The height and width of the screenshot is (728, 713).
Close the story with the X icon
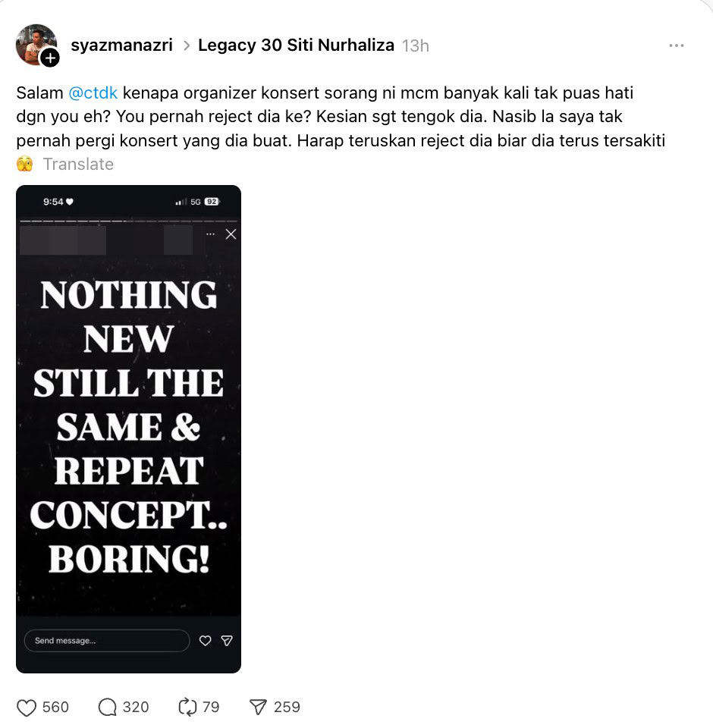point(231,234)
